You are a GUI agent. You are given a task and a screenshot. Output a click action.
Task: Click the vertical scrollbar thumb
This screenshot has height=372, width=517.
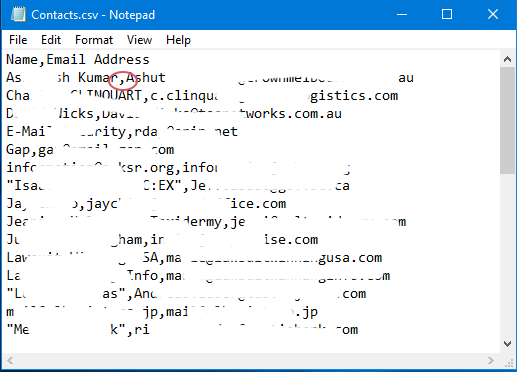click(507, 120)
